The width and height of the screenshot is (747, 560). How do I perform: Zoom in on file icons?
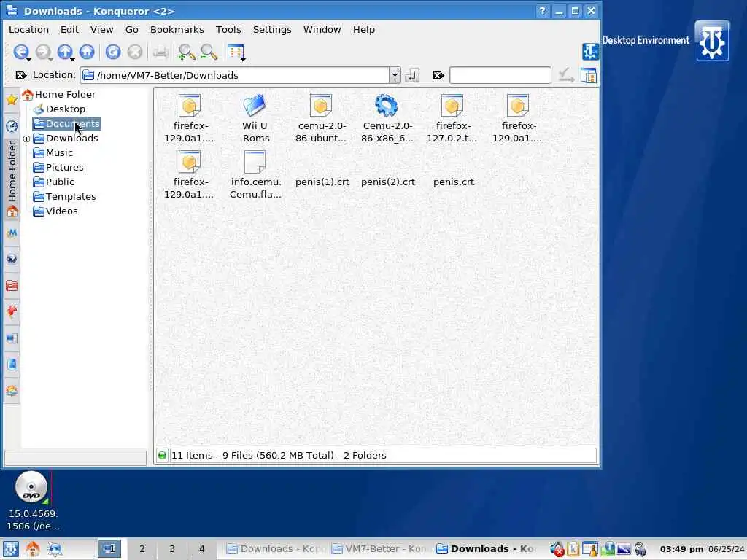pyautogui.click(x=187, y=52)
